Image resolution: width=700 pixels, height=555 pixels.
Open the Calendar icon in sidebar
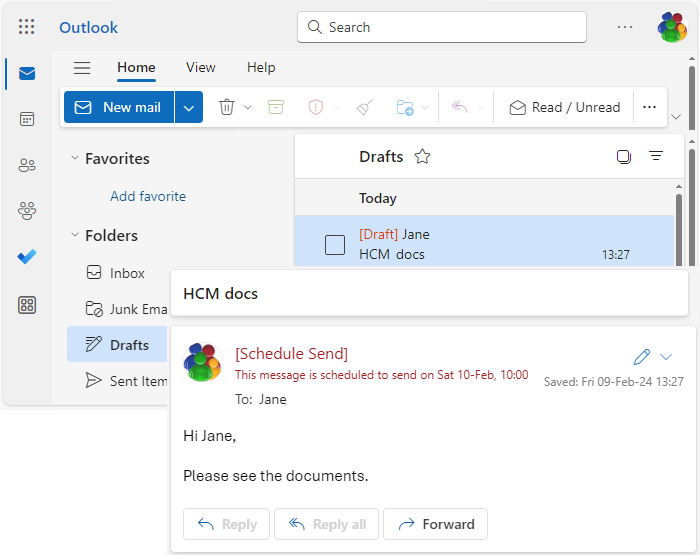27,119
